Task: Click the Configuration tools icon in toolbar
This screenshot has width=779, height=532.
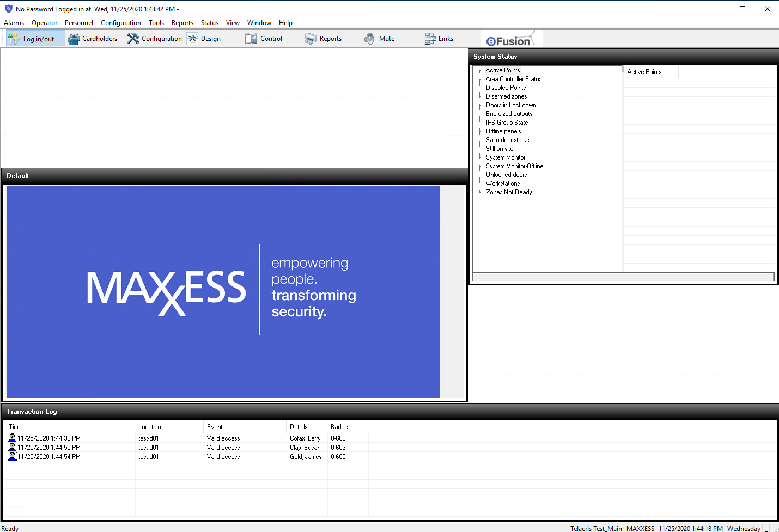Action: [133, 39]
